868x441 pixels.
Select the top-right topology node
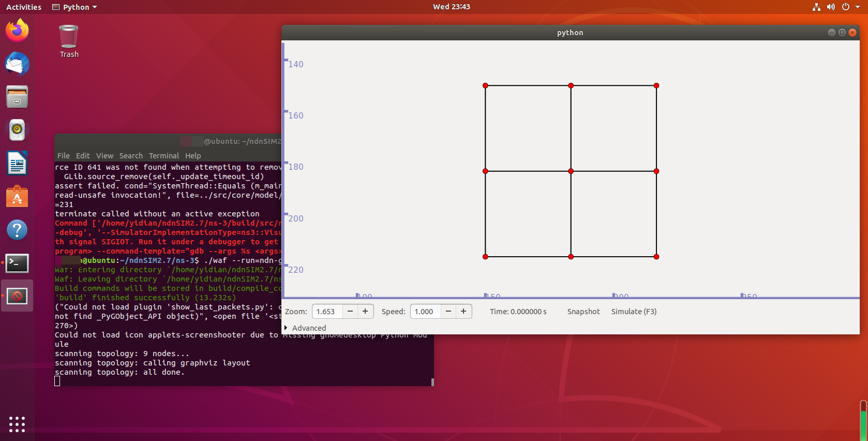[x=656, y=85]
